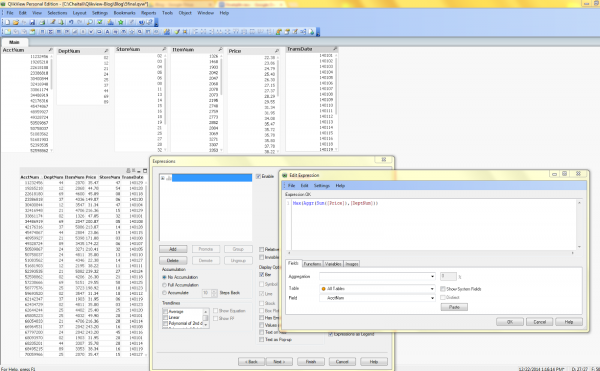
Task: Enable the Show System Fields checkbox
Action: (443, 289)
